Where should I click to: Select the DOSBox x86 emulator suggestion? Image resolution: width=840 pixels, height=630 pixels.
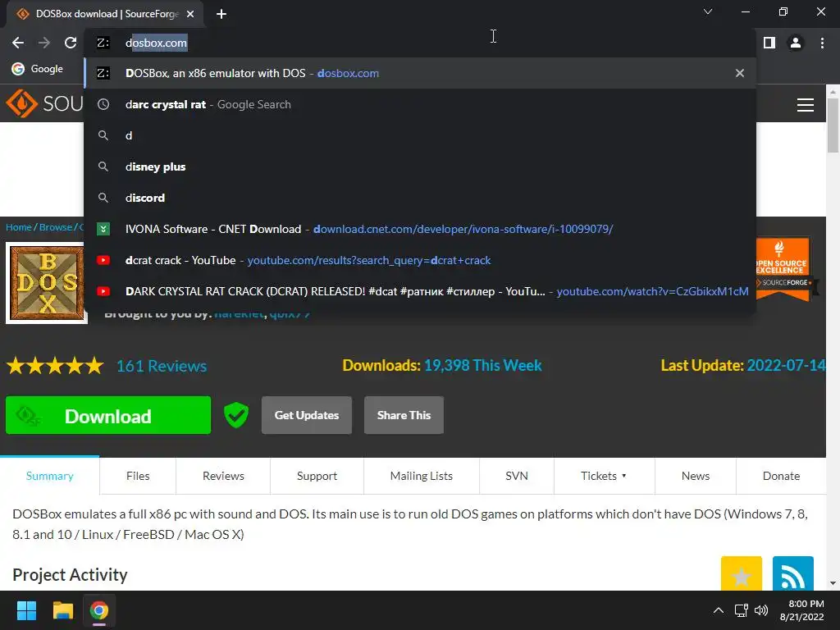point(420,73)
